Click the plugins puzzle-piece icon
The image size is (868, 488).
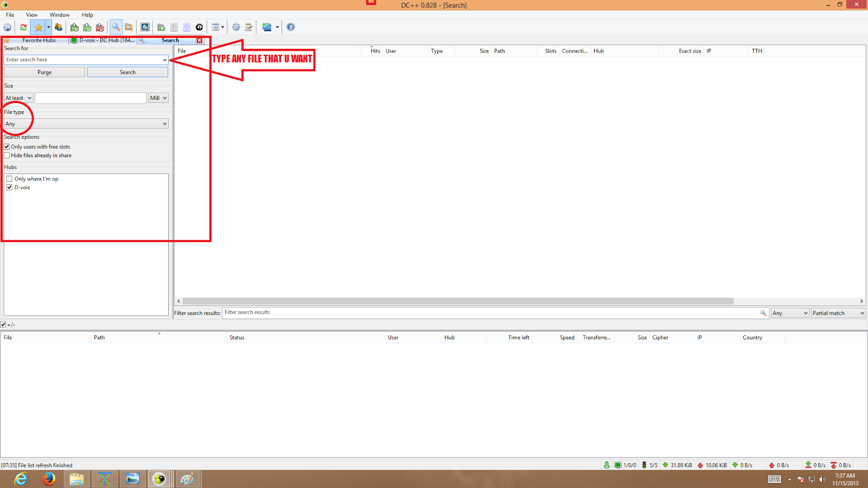(267, 27)
